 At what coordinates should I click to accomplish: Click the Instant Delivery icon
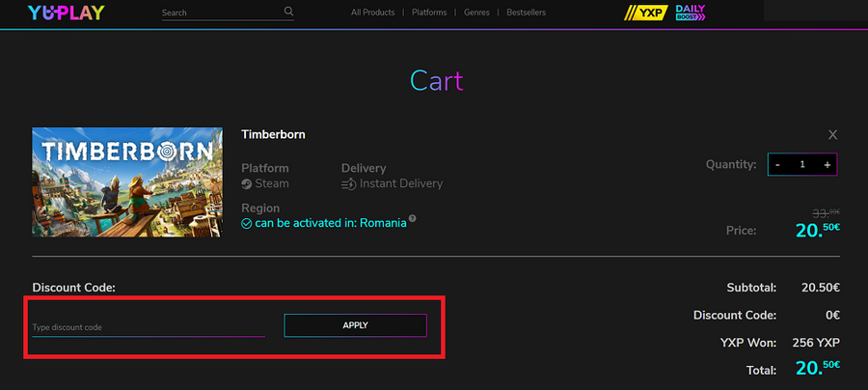pyautogui.click(x=348, y=183)
